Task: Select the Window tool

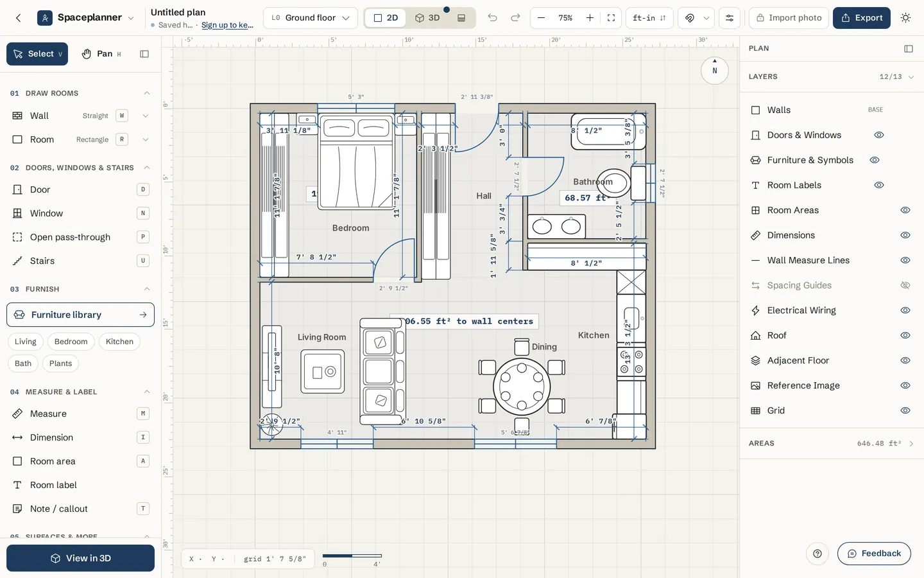Action: pyautogui.click(x=81, y=213)
